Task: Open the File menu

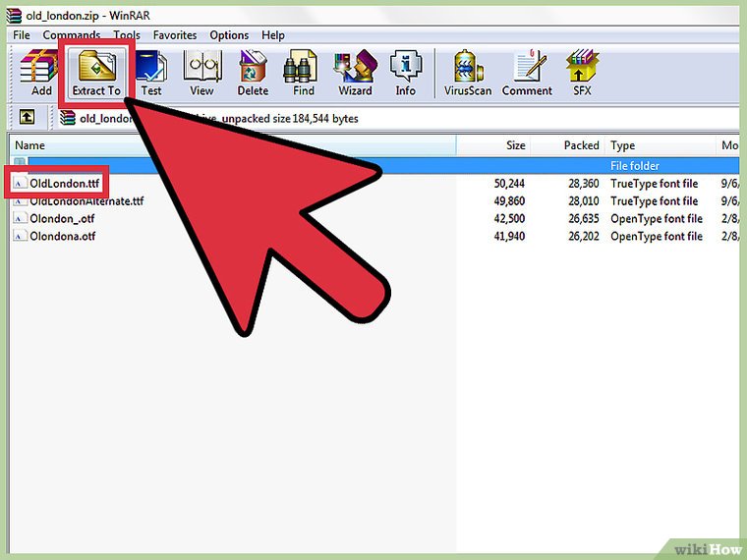Action: point(22,35)
